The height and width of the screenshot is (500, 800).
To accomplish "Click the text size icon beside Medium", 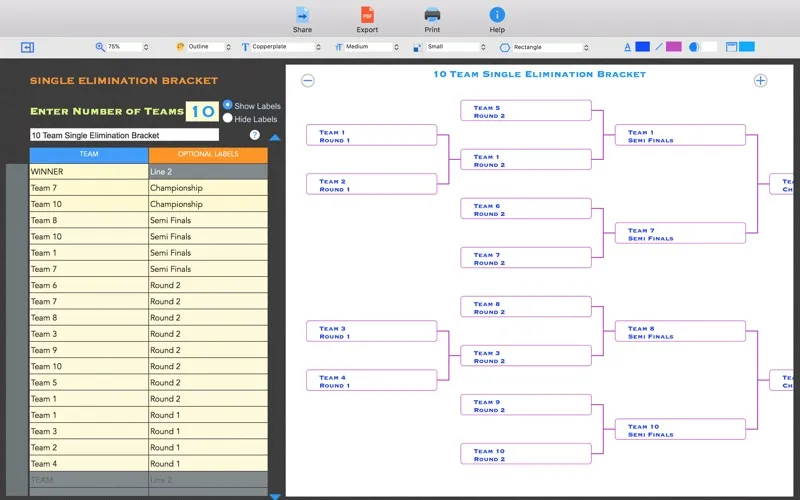I will click(x=338, y=47).
